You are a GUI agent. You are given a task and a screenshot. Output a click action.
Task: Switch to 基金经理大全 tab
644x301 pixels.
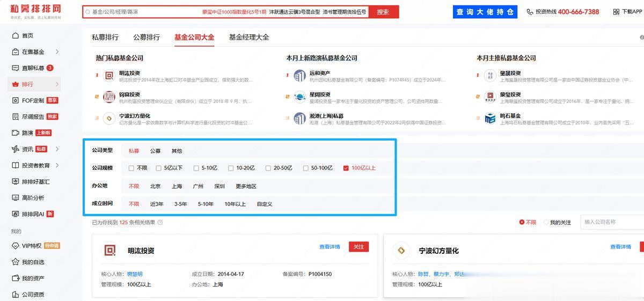click(x=249, y=37)
